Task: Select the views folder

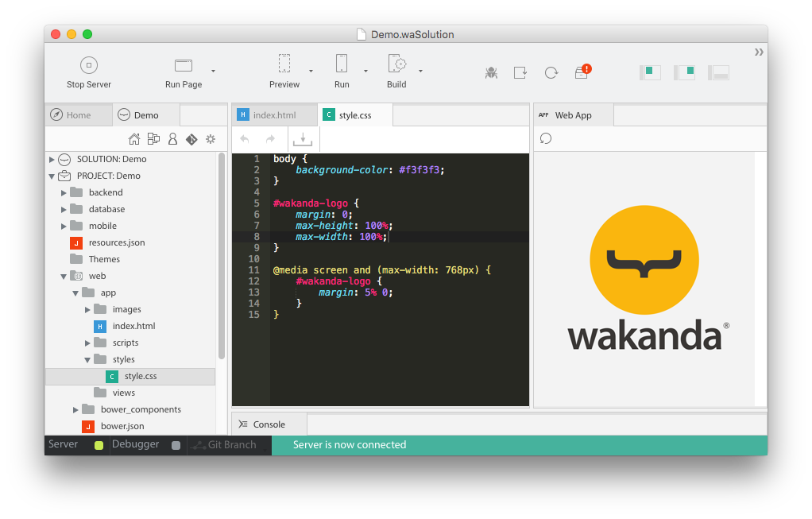Action: click(x=124, y=393)
